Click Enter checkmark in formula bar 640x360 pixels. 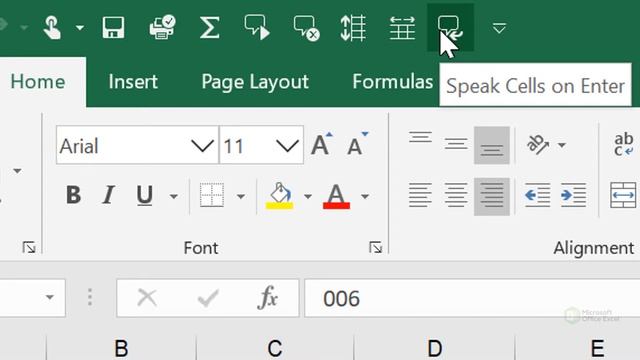pos(208,298)
